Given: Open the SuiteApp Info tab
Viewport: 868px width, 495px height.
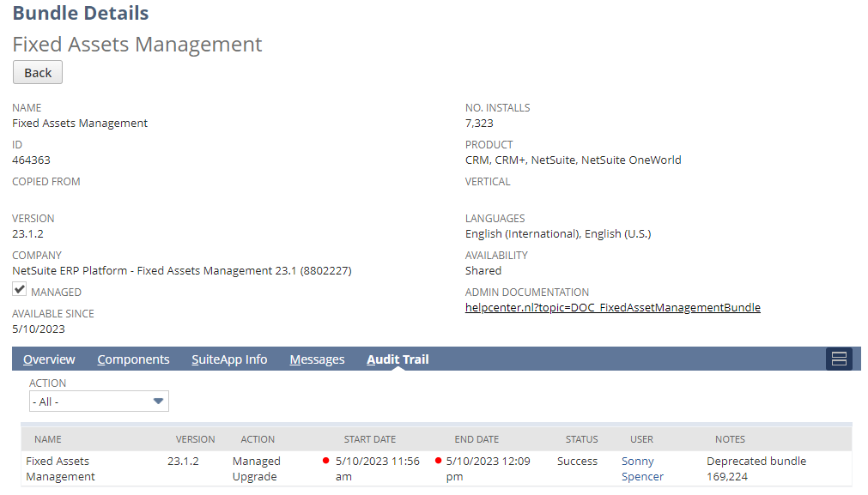Looking at the screenshot, I should click(229, 359).
